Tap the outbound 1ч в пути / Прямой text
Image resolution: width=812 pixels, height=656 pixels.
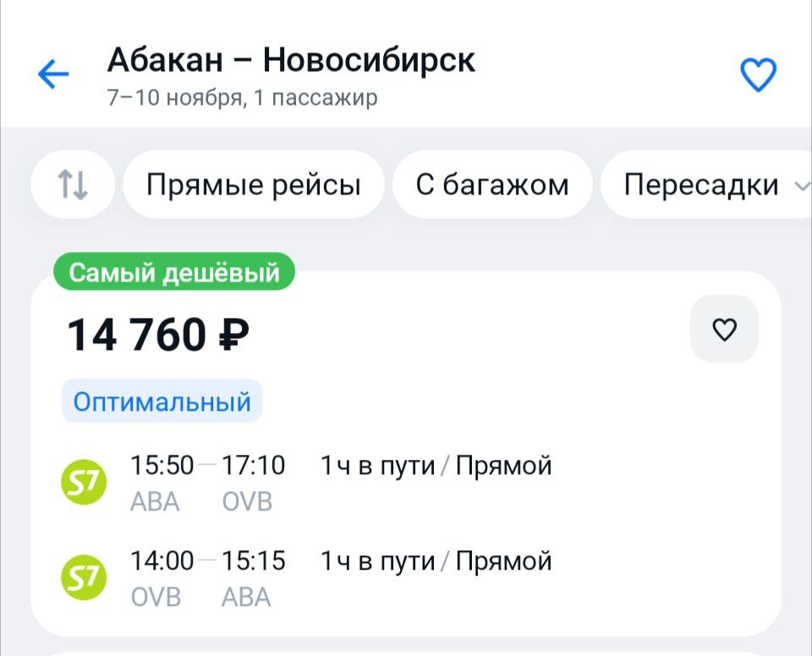[436, 466]
